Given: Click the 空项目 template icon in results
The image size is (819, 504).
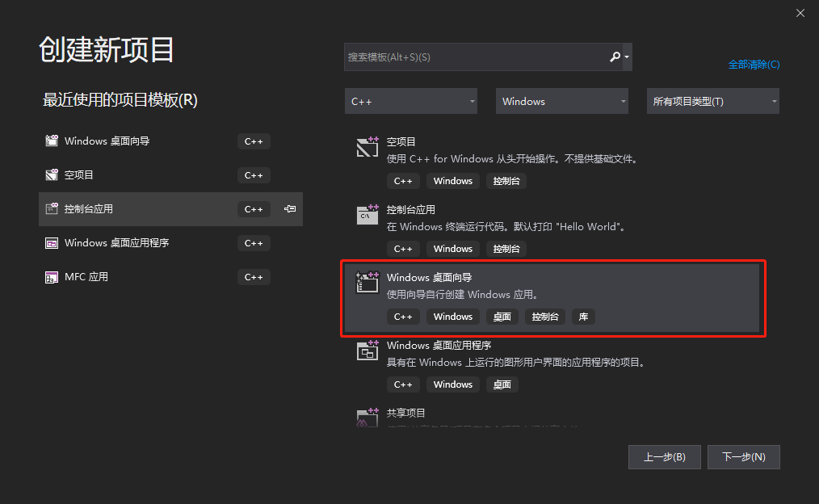Looking at the screenshot, I should click(x=367, y=147).
